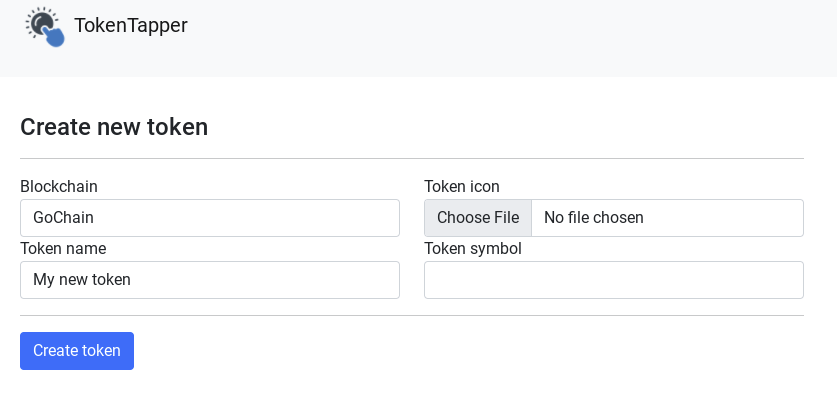837x406 pixels.
Task: Submit with the Create token button
Action: coord(77,351)
